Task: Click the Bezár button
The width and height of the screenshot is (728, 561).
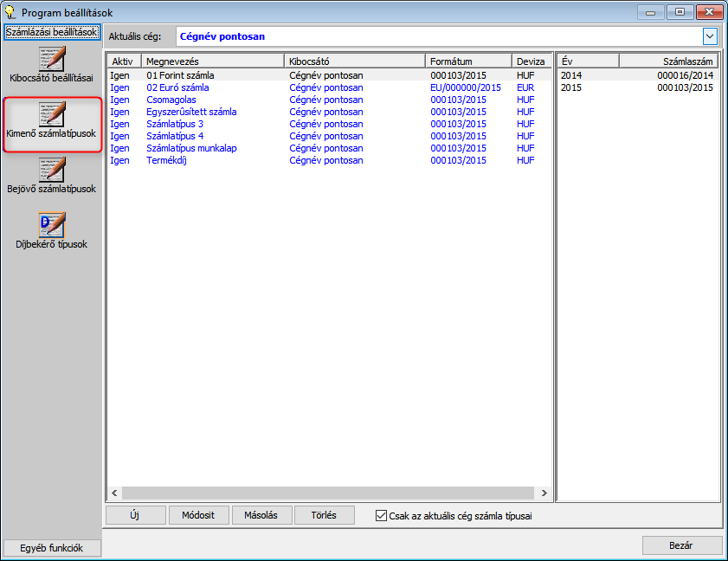Action: pos(681,545)
